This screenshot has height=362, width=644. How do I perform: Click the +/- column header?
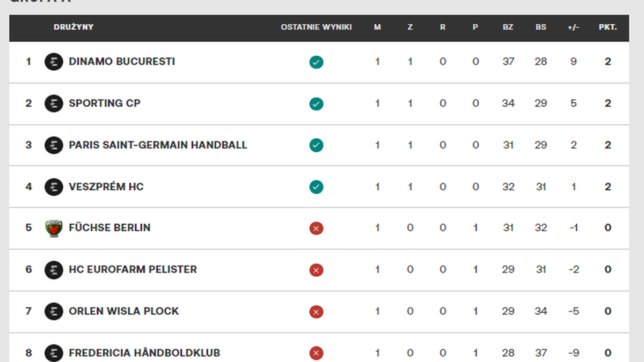(573, 27)
